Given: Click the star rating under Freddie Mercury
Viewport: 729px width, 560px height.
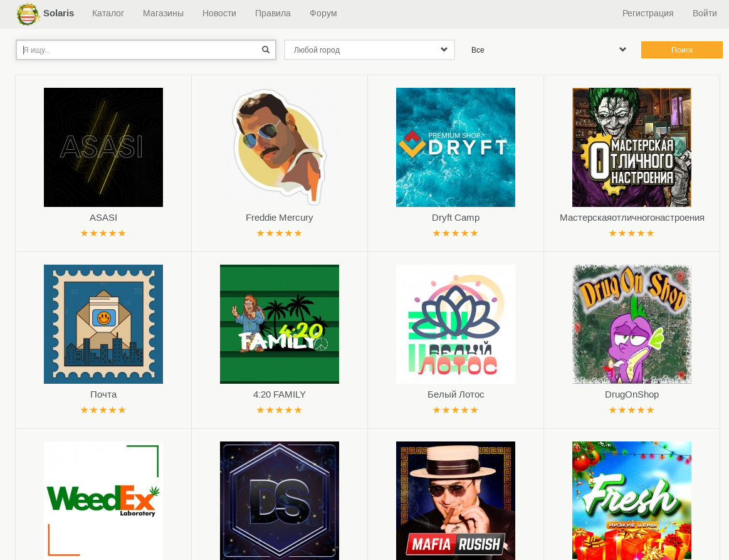Looking at the screenshot, I should click(280, 233).
